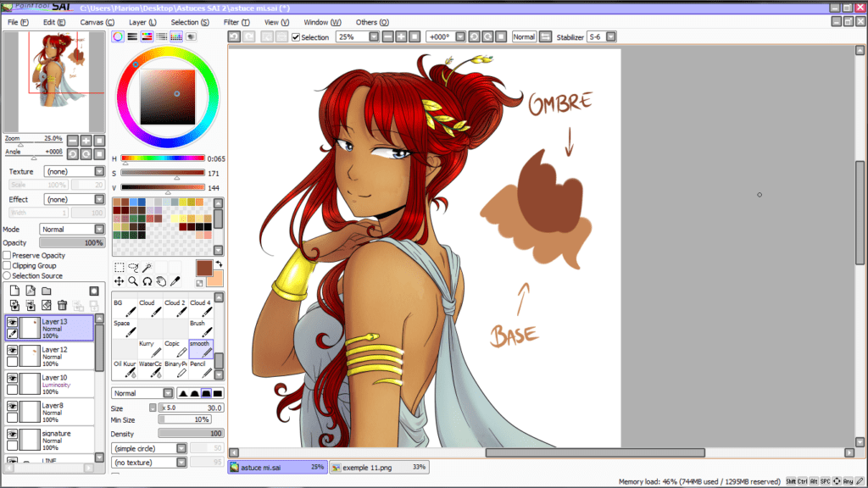The image size is (868, 488).
Task: Choose the Copic marker tool preset
Action: click(x=175, y=348)
